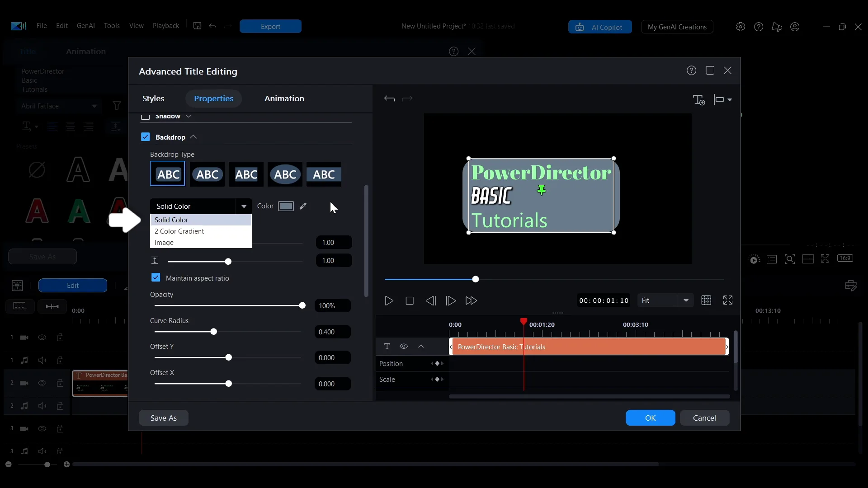Step to next frame
Image resolution: width=868 pixels, height=488 pixels.
[451, 300]
